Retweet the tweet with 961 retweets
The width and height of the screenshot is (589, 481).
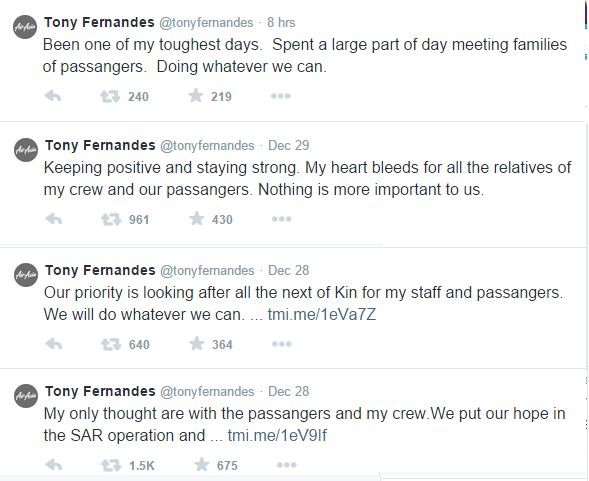(x=111, y=219)
